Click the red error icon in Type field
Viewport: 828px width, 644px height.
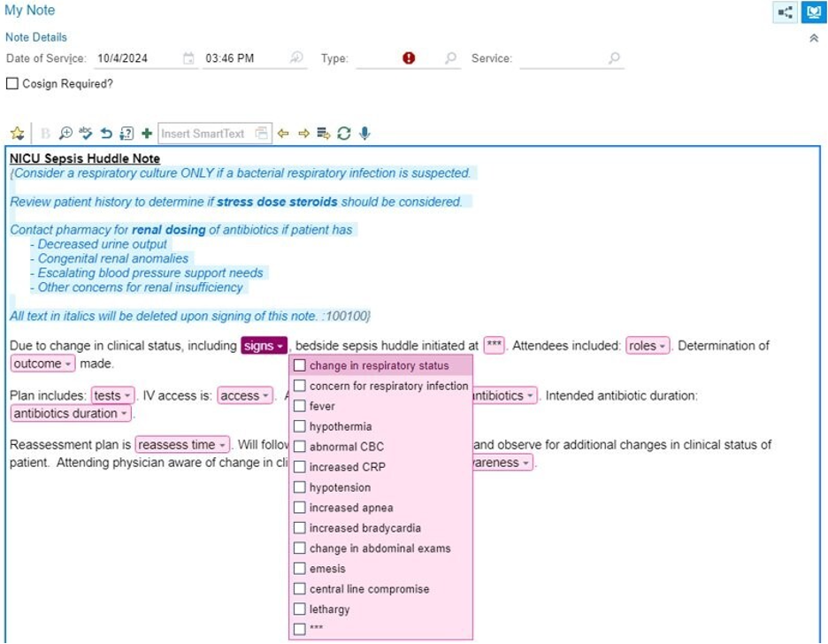click(x=409, y=58)
